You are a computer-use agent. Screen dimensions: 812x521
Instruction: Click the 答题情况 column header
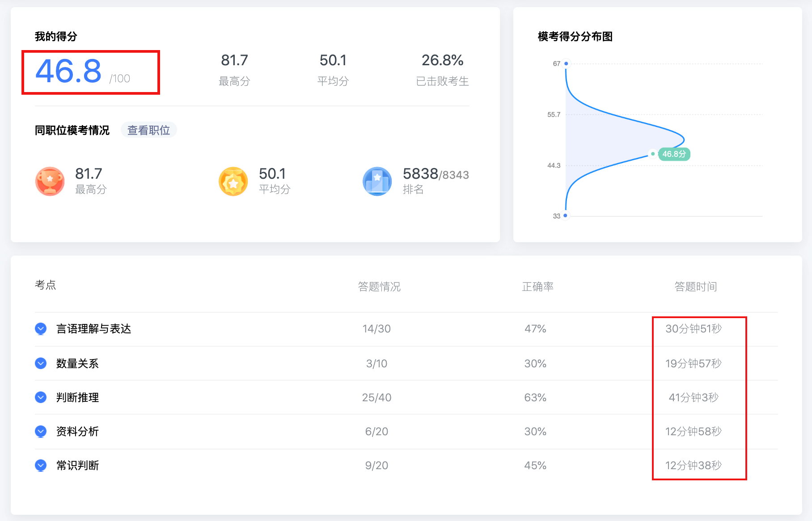click(x=379, y=286)
